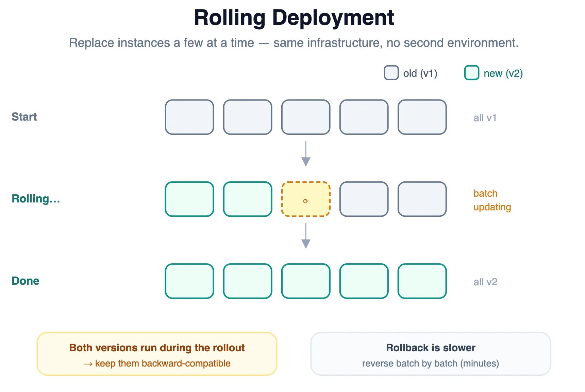Click 'keep them backward-compatible' note
The width and height of the screenshot is (585, 392).
157,363
